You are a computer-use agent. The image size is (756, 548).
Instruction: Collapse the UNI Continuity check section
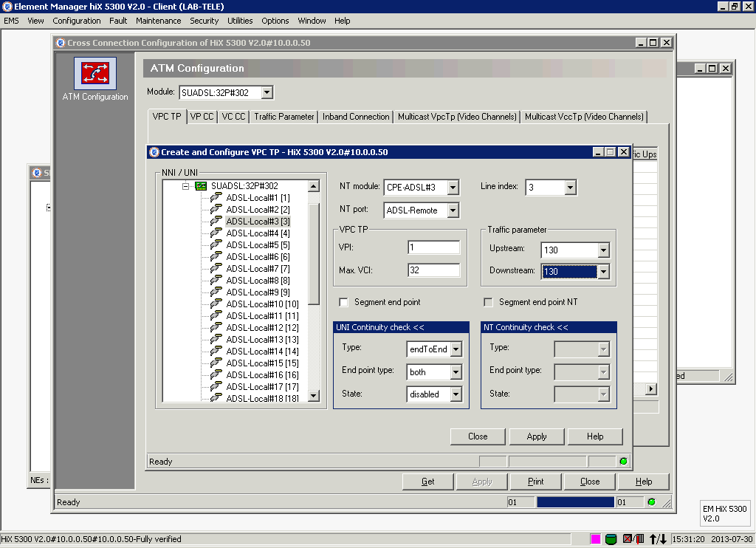pos(401,328)
